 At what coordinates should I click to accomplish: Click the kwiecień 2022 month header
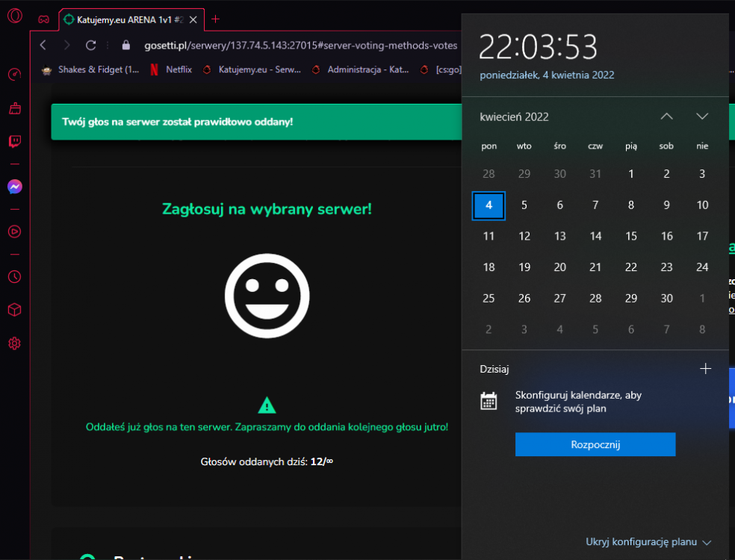tap(514, 117)
